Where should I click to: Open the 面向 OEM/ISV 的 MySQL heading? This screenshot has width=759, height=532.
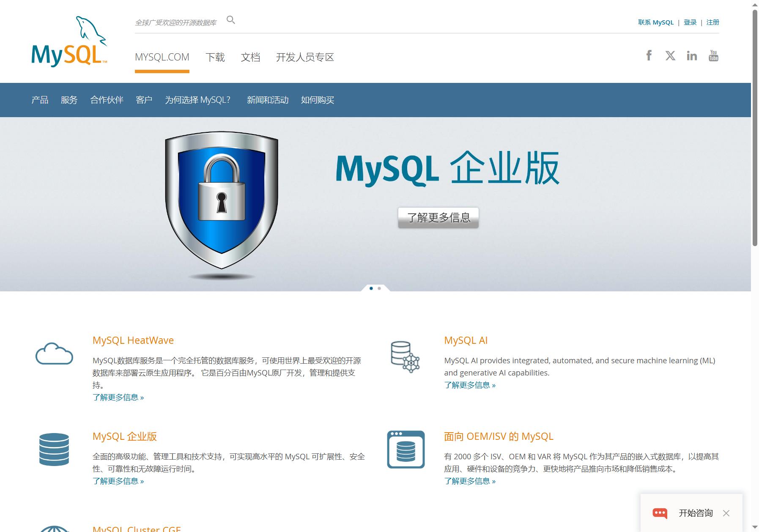tap(499, 436)
